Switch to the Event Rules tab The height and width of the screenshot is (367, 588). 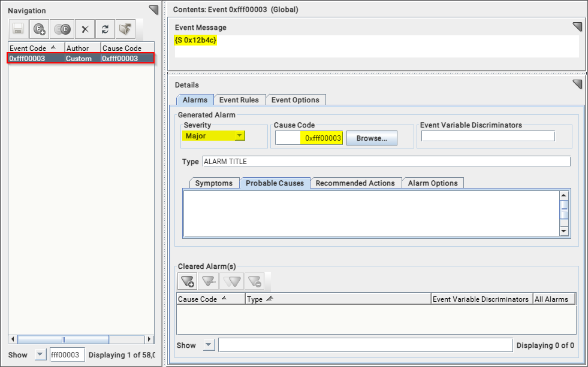[239, 100]
